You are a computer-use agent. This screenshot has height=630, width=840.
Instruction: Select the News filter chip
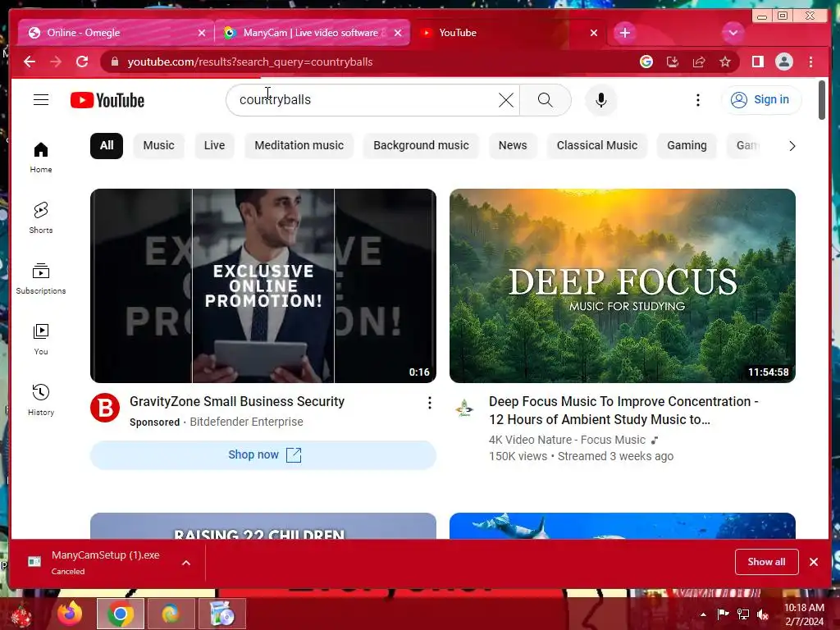click(513, 146)
